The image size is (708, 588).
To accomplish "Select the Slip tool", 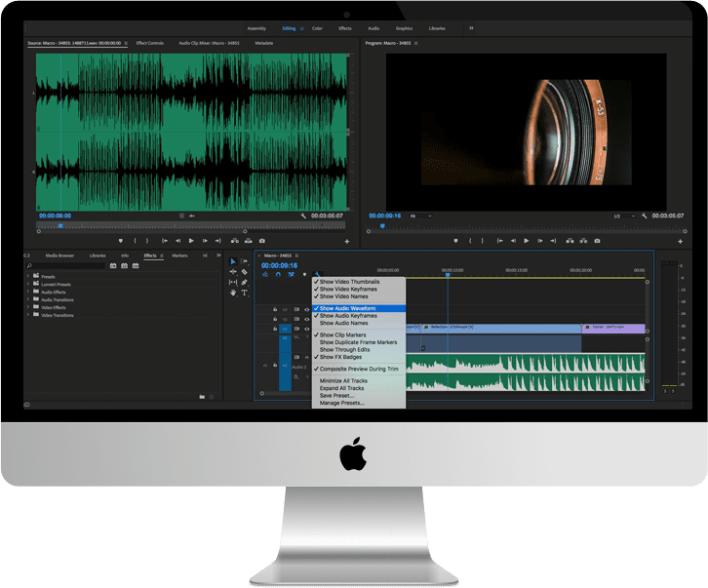I will [233, 282].
